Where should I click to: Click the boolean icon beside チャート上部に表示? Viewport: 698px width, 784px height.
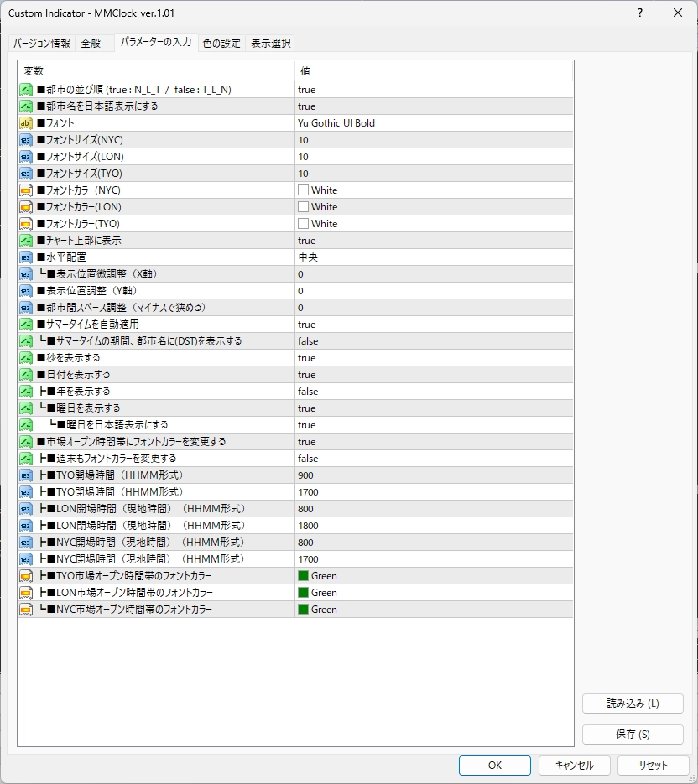point(26,241)
